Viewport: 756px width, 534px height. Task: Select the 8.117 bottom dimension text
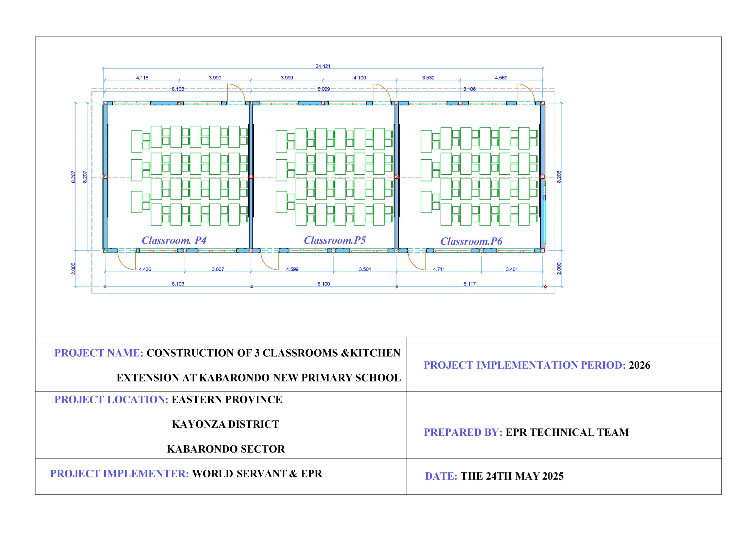(470, 284)
